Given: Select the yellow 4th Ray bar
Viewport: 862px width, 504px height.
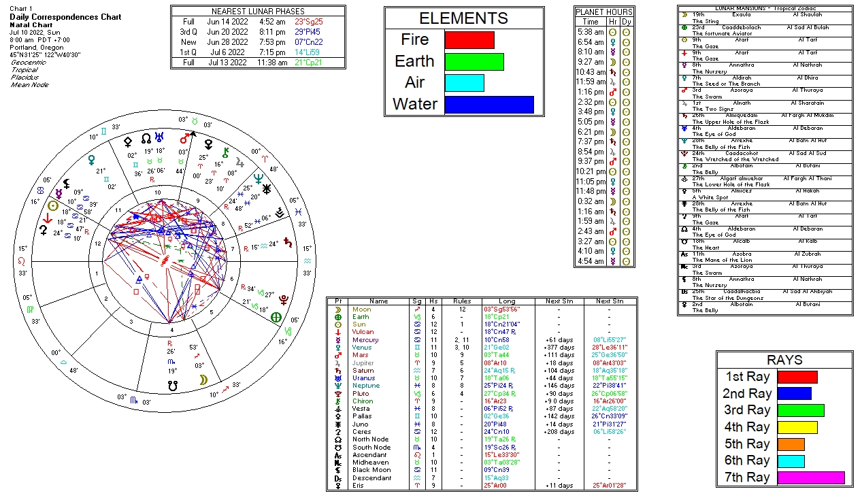Looking at the screenshot, I should [x=797, y=427].
